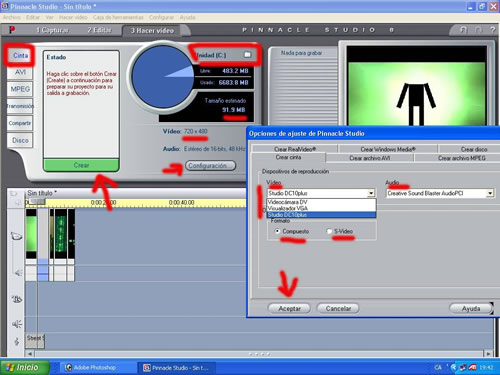
Task: Click the Pinnacle P logo icon
Action: click(12, 30)
